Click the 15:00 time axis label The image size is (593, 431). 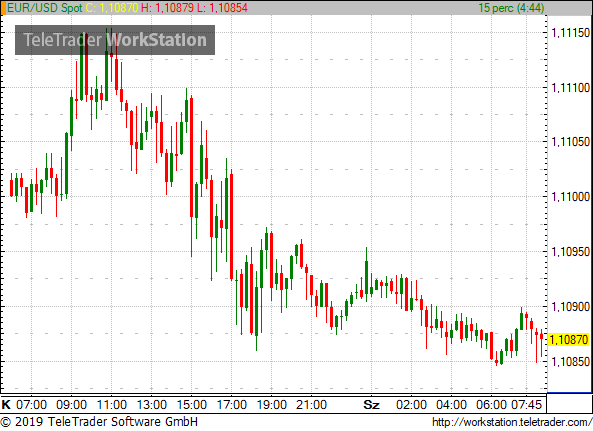pyautogui.click(x=192, y=405)
